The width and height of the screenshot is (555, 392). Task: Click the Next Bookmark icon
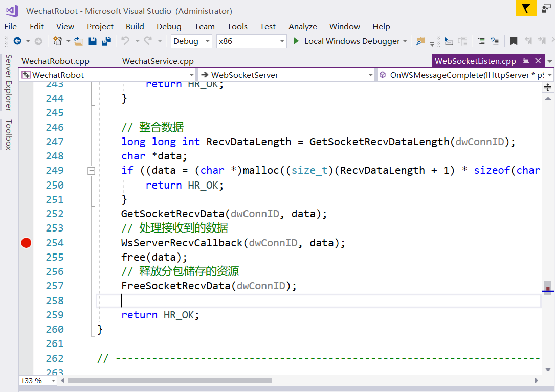542,41
